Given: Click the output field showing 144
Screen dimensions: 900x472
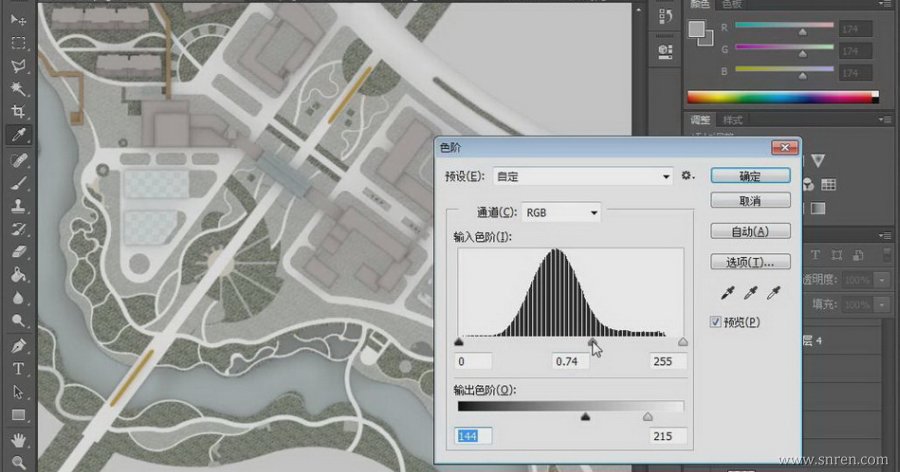Looking at the screenshot, I should pyautogui.click(x=474, y=436).
